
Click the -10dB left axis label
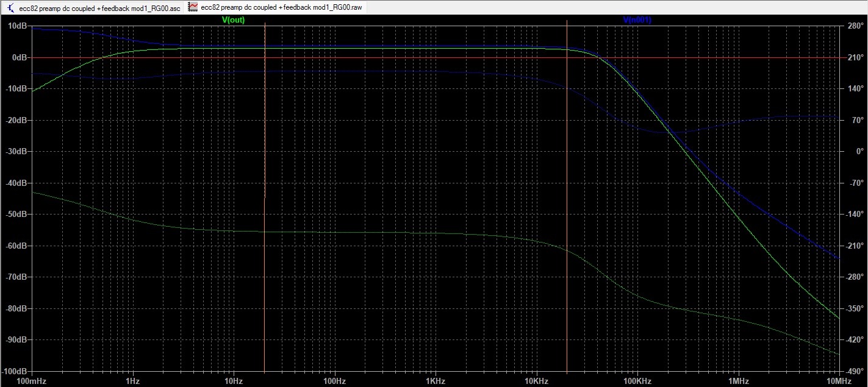tap(15, 88)
